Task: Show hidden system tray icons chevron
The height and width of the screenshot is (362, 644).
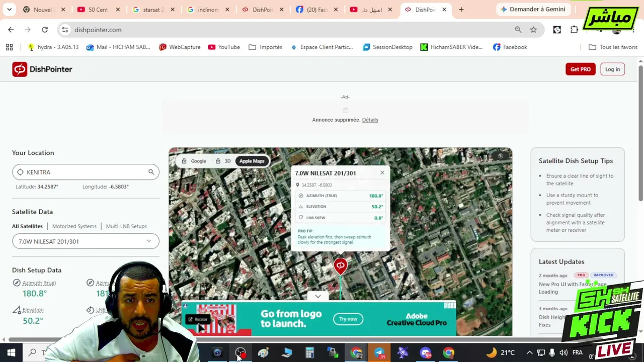Action: (529, 352)
